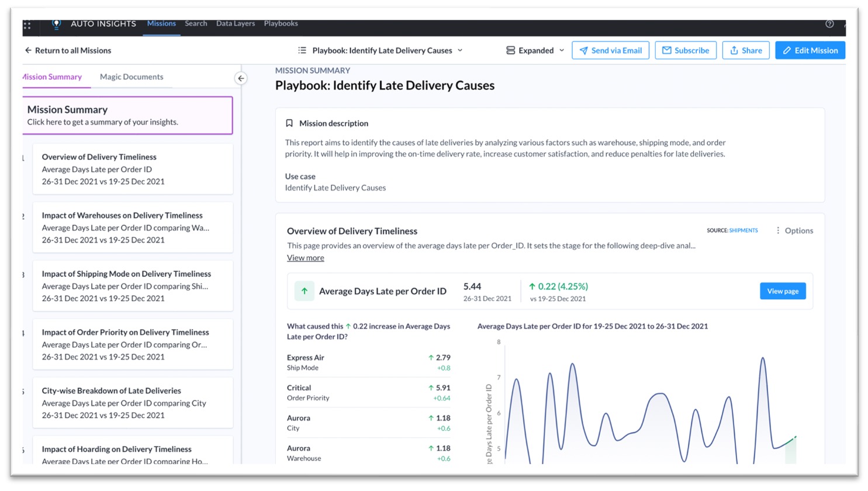Open the help question mark icon

[829, 24]
